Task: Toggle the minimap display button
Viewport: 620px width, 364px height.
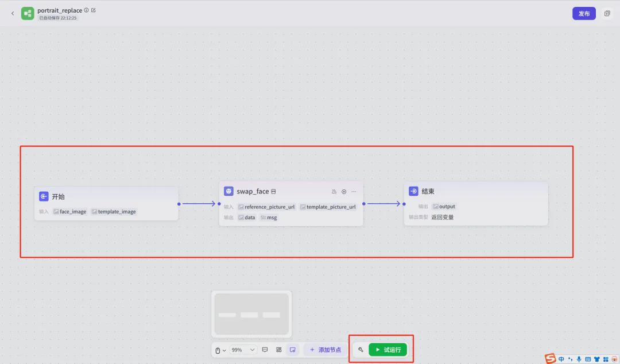Action: click(x=293, y=350)
